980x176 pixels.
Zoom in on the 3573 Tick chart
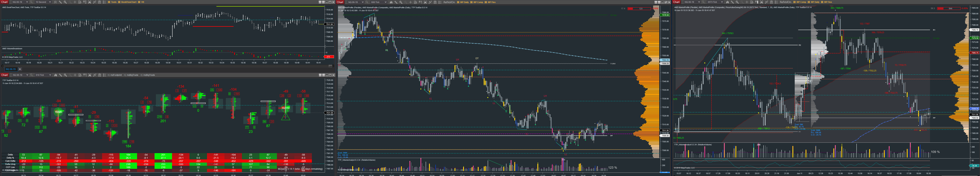(737, 2)
